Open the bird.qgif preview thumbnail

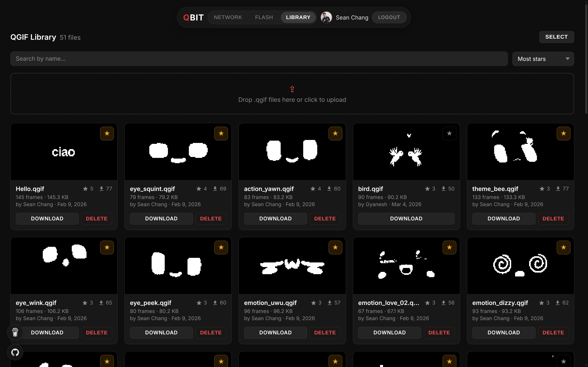[406, 152]
